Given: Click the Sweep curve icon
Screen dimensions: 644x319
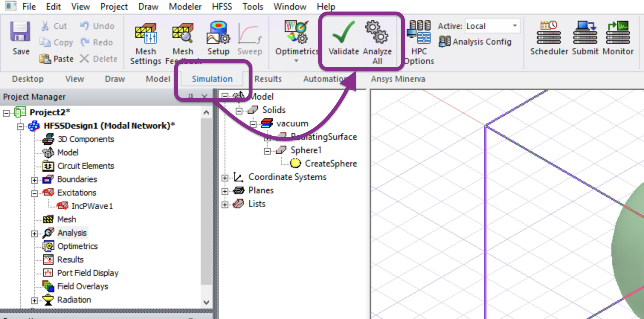Looking at the screenshot, I should 250,34.
